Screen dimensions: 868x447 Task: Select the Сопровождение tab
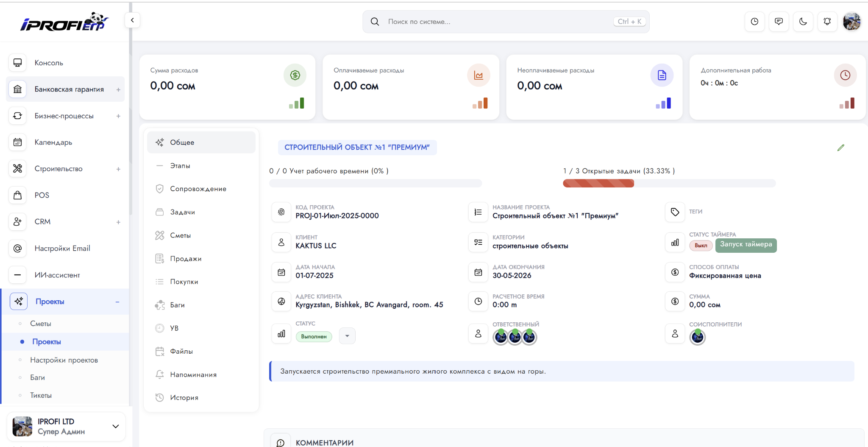(201, 189)
